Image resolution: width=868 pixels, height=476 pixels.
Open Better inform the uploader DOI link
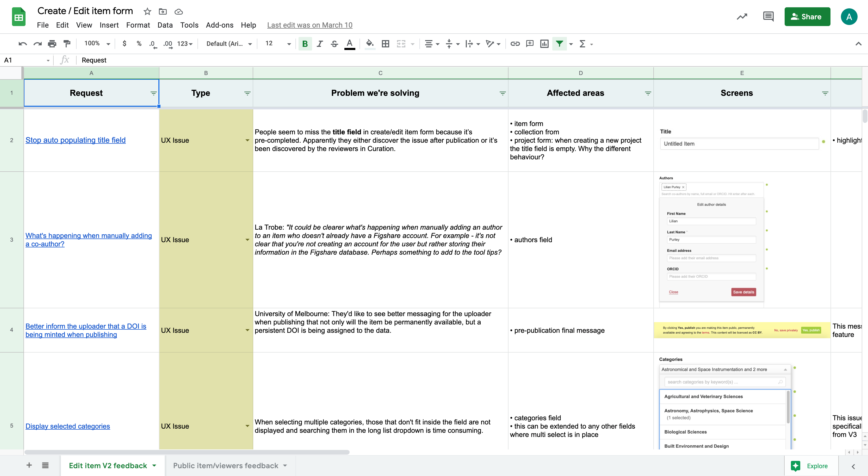(x=86, y=330)
